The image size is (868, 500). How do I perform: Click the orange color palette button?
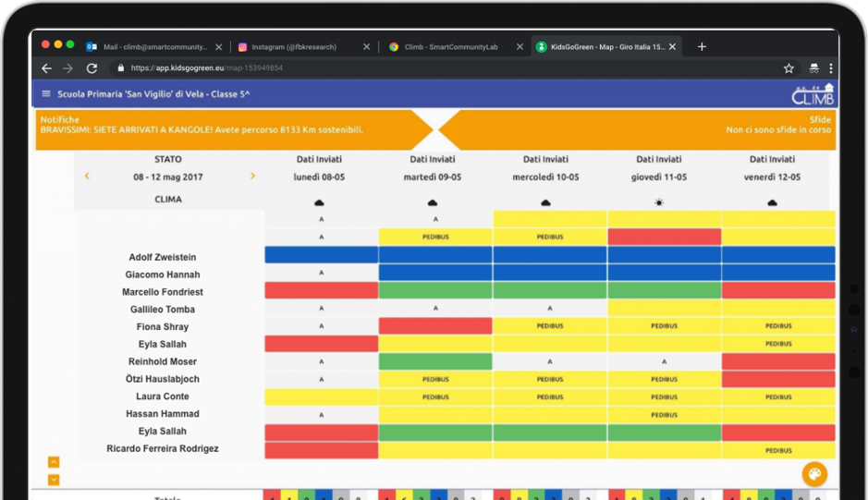pos(813,474)
